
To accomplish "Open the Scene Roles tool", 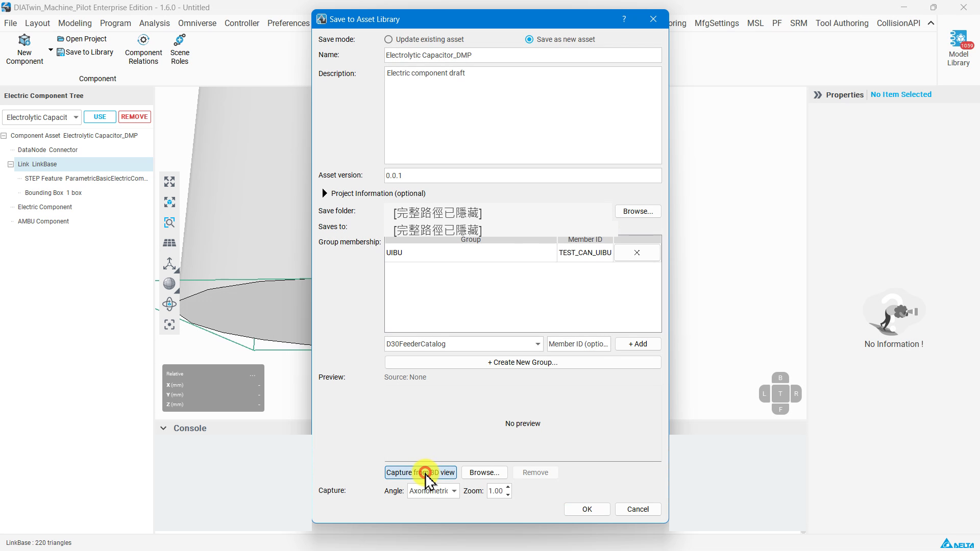I will pos(180,49).
